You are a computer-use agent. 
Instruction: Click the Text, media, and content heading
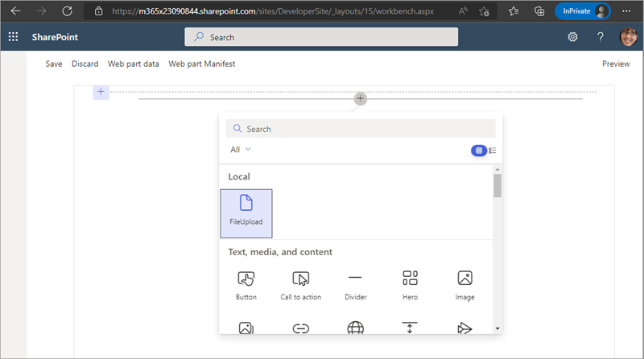pyautogui.click(x=280, y=252)
